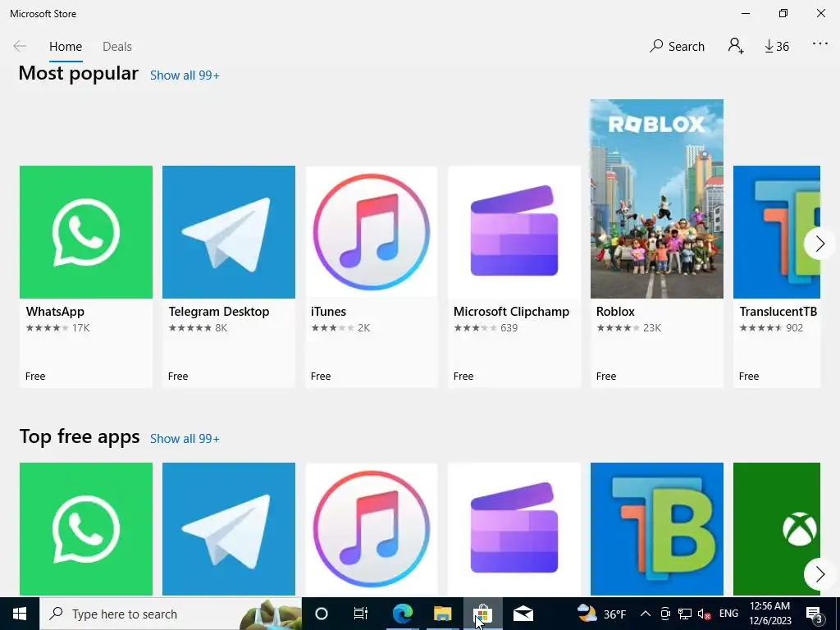Open WhatsApp icon in Top free apps
The height and width of the screenshot is (630, 840).
click(x=85, y=529)
